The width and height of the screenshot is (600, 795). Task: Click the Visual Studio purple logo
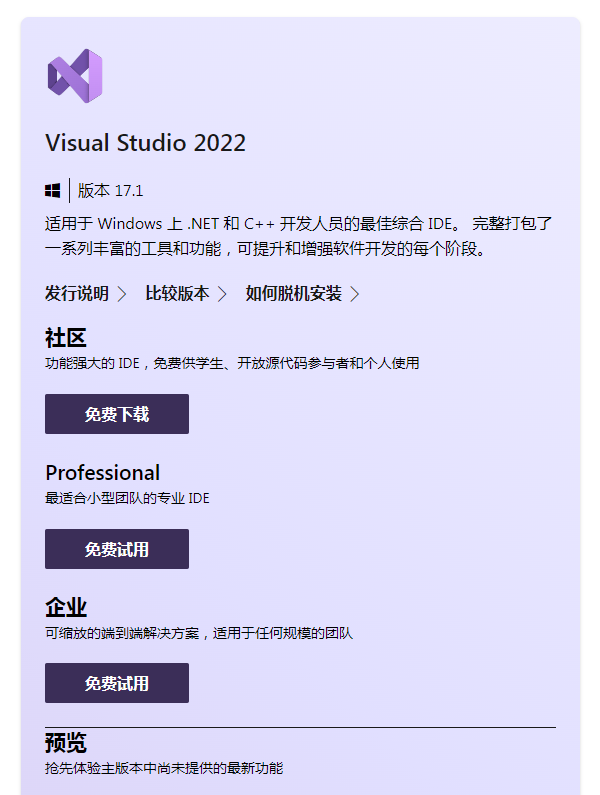point(75,76)
